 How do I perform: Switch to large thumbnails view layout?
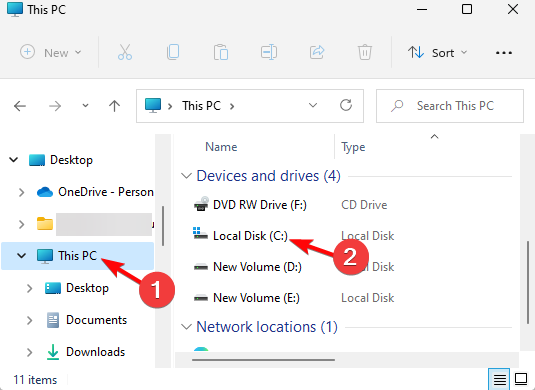tap(521, 379)
